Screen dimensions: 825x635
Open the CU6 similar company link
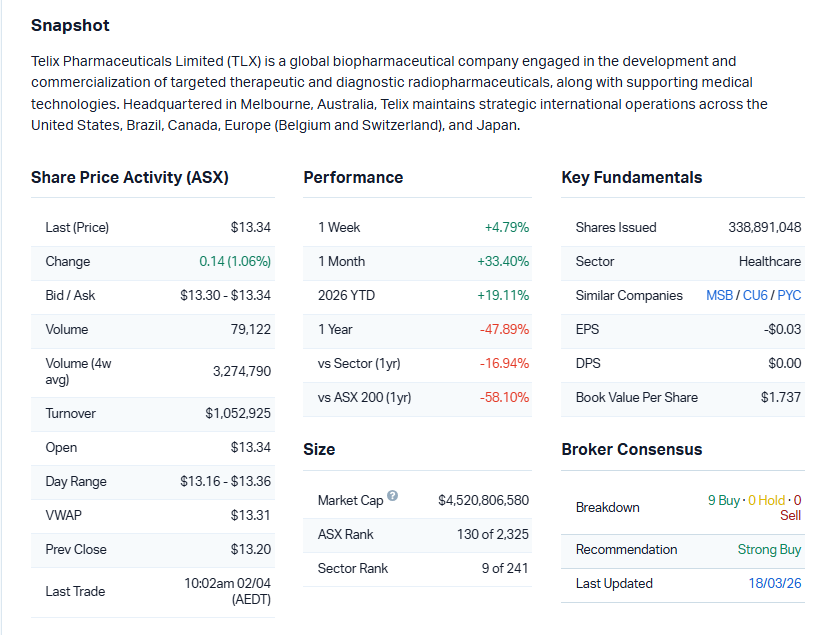click(x=755, y=295)
